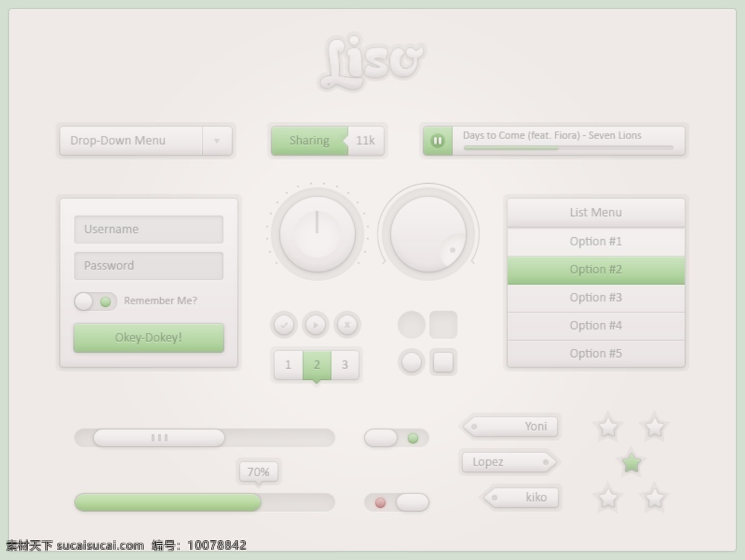
Task: Submit with the Okey-Dokey! button
Action: (149, 338)
